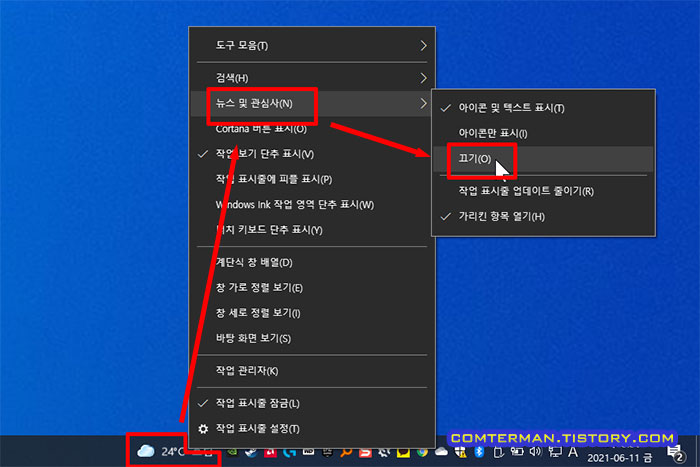Open the OneDrive cloud tray icon
Image resolution: width=700 pixels, height=467 pixels.
pos(441,452)
